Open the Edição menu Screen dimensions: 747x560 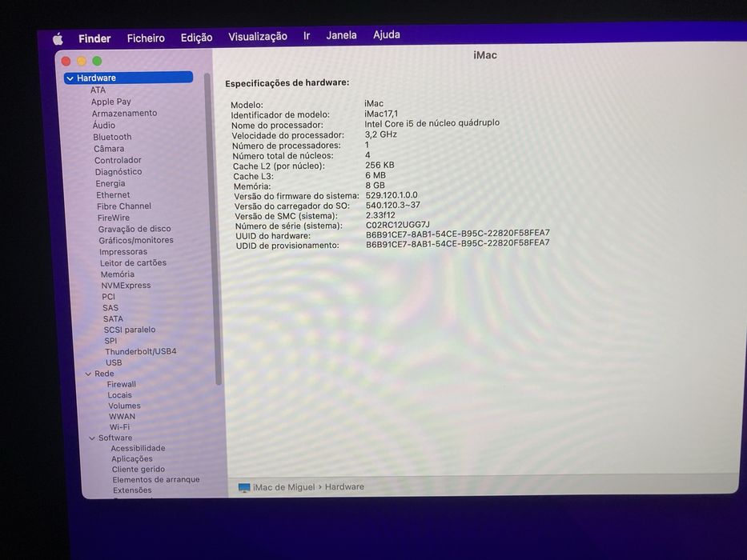point(196,37)
